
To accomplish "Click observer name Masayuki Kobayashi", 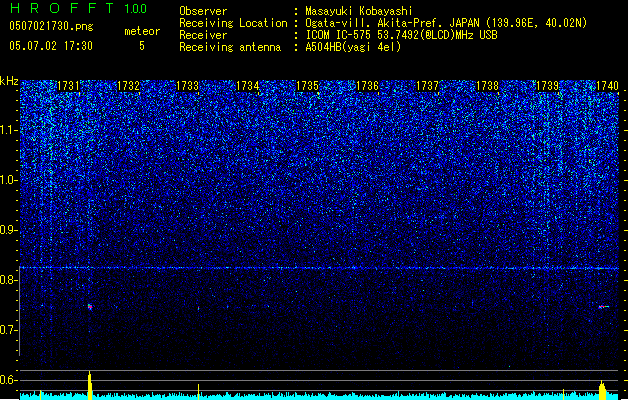I will tap(359, 11).
